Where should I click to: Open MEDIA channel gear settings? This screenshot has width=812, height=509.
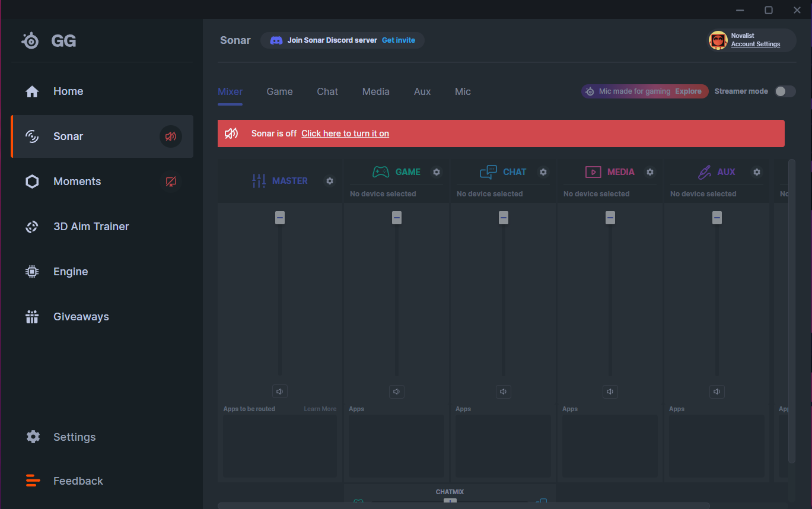[650, 172]
